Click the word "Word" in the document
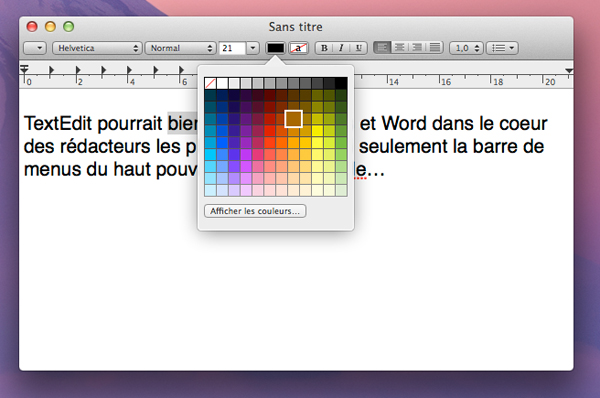Viewport: 600px width, 398px height. (x=404, y=124)
